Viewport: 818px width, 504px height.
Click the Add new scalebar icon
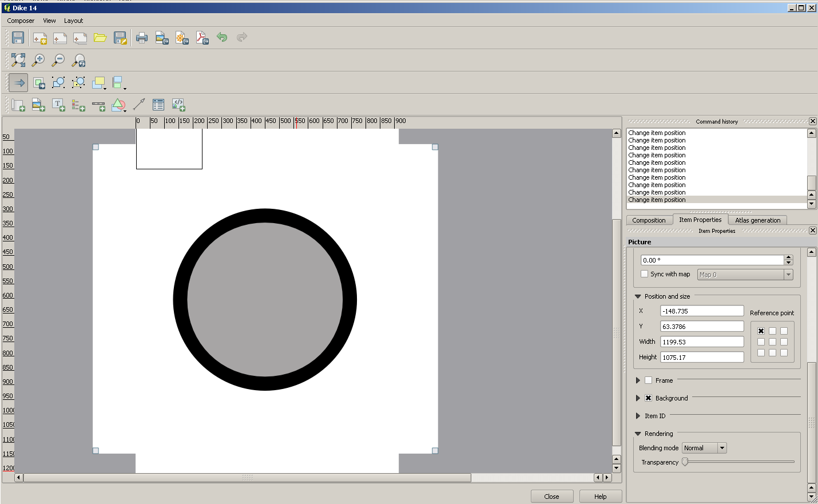click(98, 105)
